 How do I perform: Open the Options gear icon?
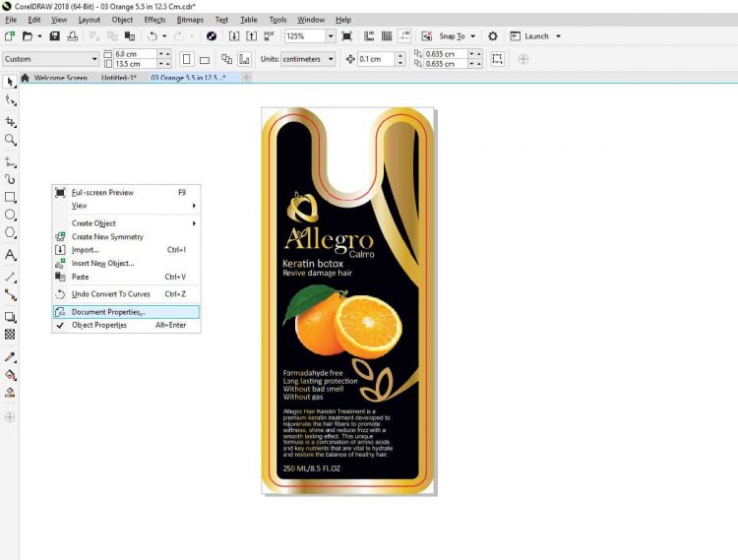click(x=493, y=36)
